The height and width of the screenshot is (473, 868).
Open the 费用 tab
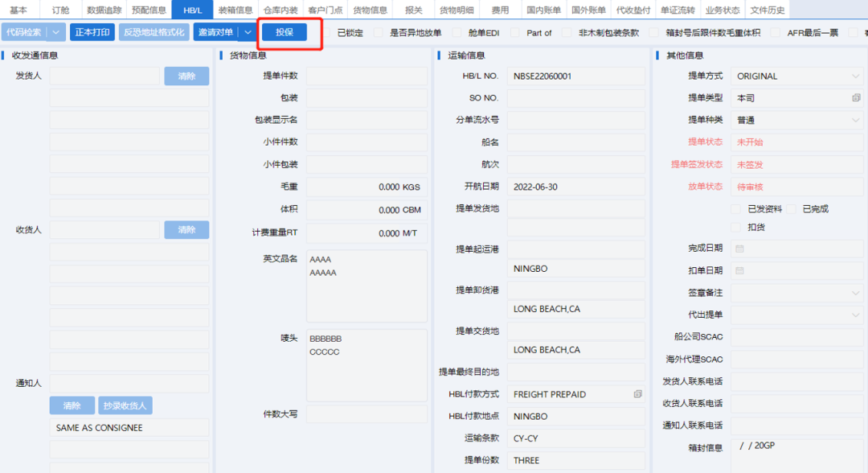[x=500, y=10]
